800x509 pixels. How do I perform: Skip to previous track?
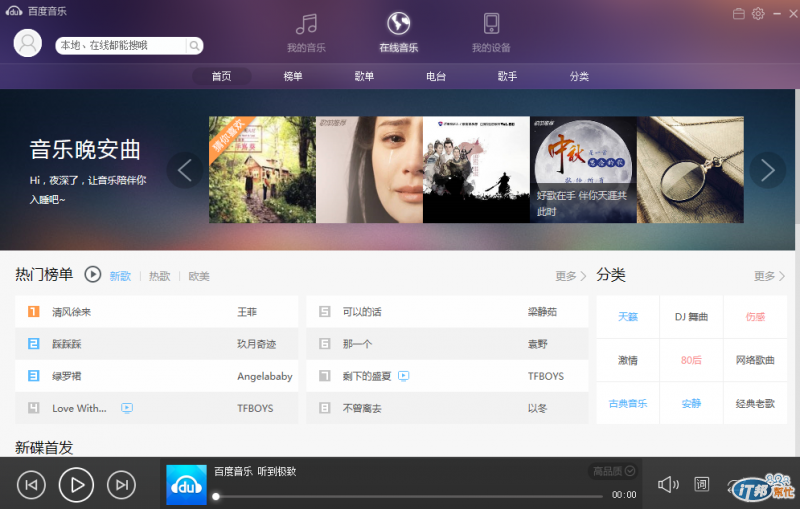click(x=31, y=485)
